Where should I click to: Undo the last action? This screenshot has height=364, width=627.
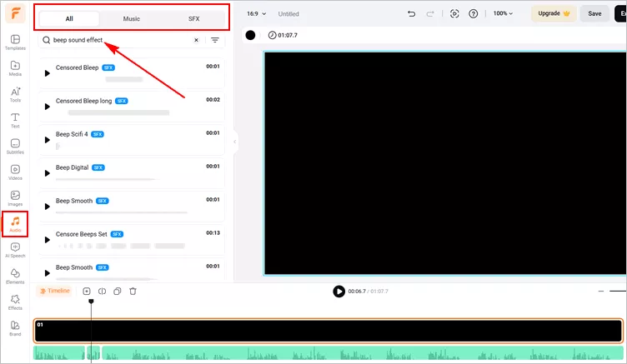tap(412, 13)
